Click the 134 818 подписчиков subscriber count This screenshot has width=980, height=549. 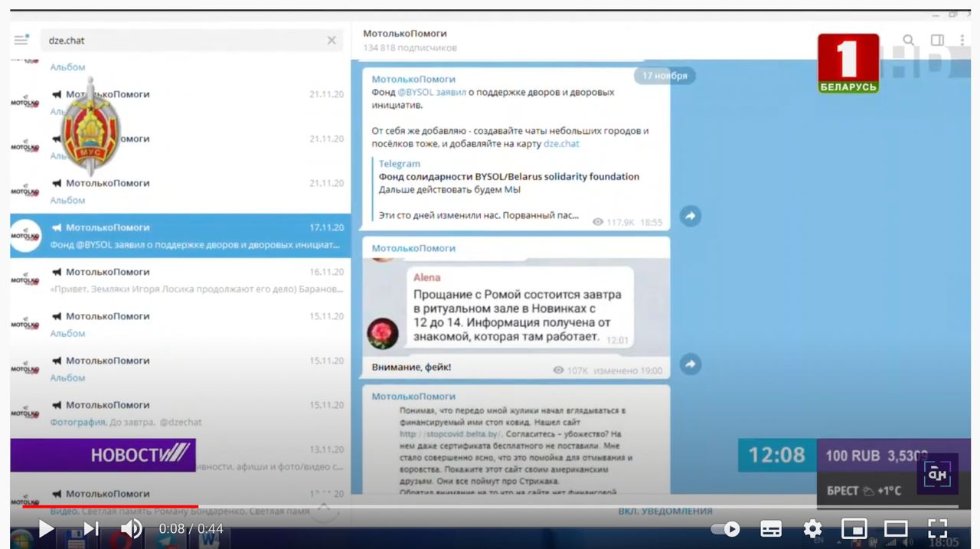tap(410, 47)
